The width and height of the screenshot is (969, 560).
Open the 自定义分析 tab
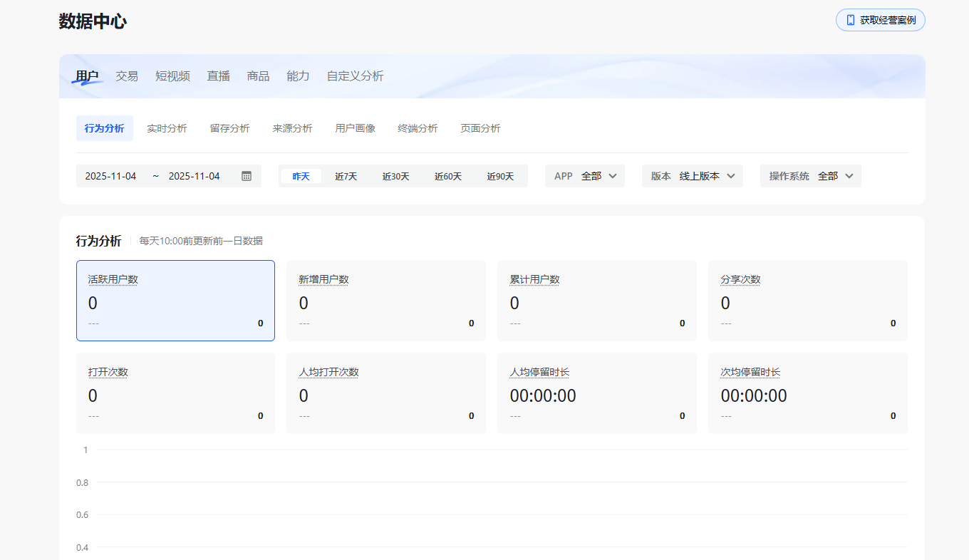coord(355,76)
